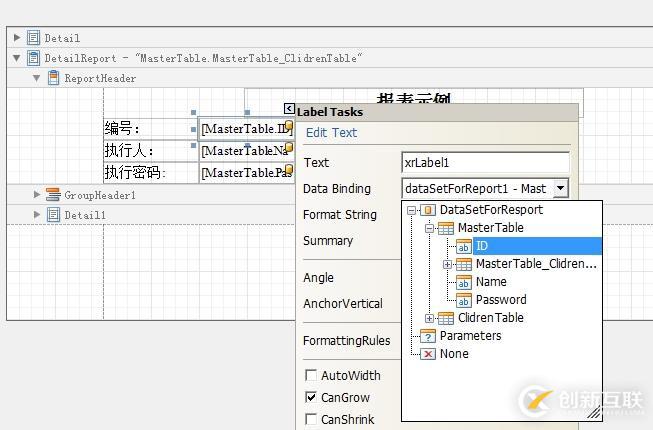Select the Parameters node
Image resolution: width=653 pixels, height=430 pixels.
tap(470, 336)
